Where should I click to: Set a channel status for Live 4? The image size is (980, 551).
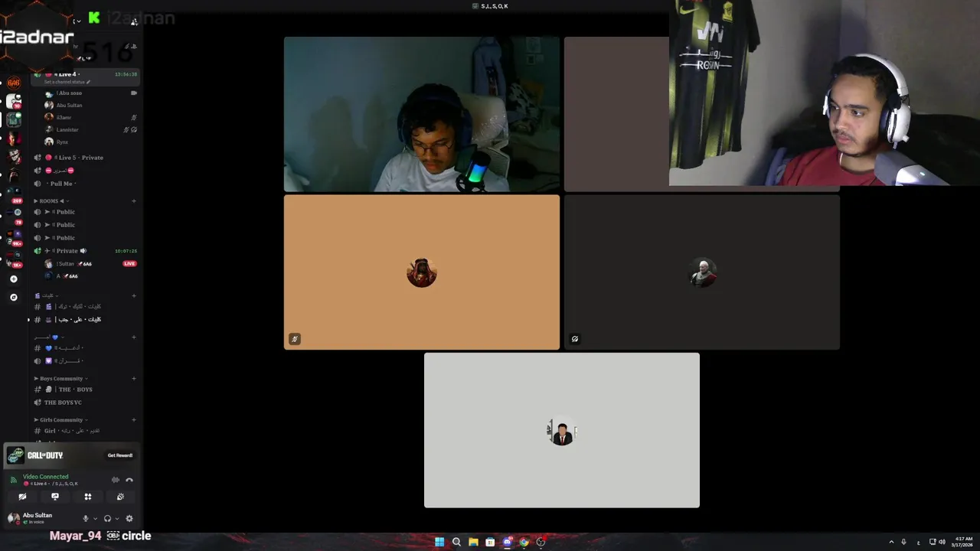(67, 82)
